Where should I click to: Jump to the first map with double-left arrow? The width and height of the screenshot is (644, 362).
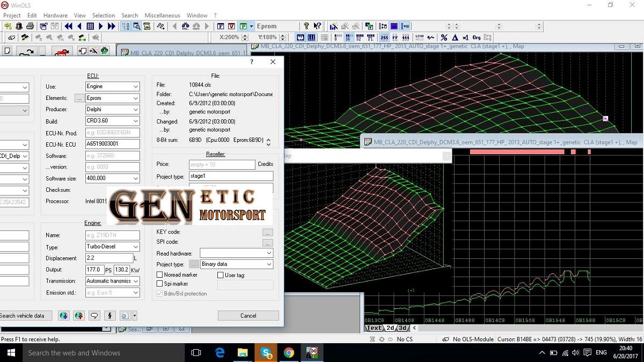click(x=69, y=26)
